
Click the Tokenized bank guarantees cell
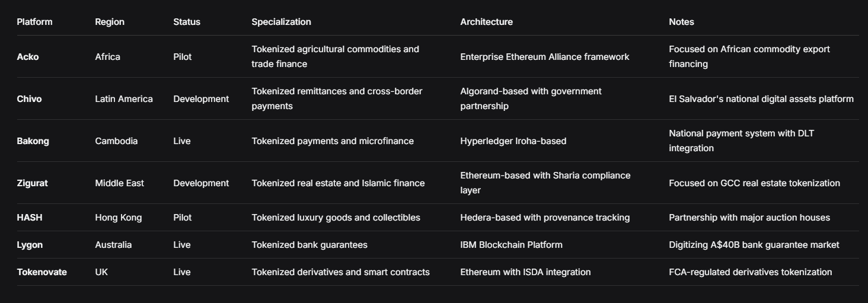tap(309, 245)
